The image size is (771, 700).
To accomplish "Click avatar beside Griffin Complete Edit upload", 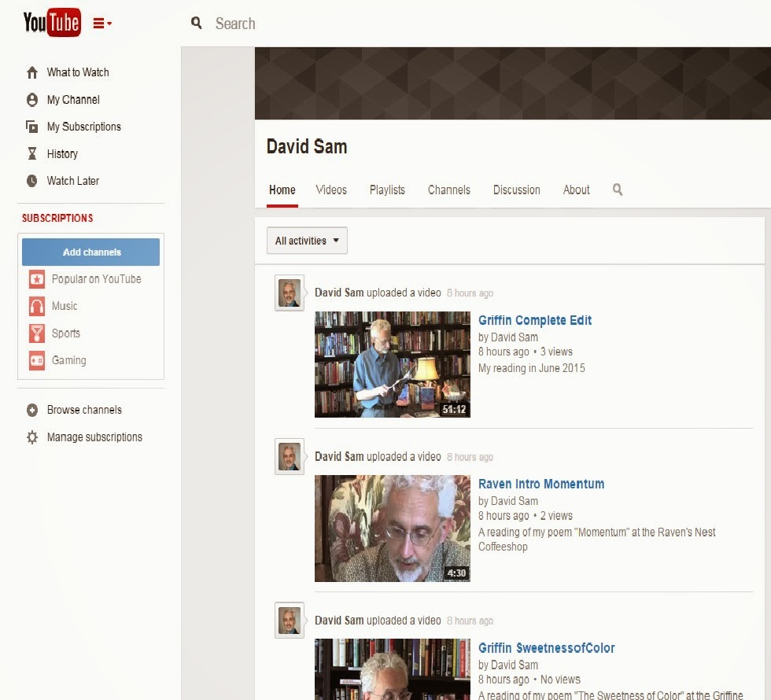I will [x=290, y=293].
